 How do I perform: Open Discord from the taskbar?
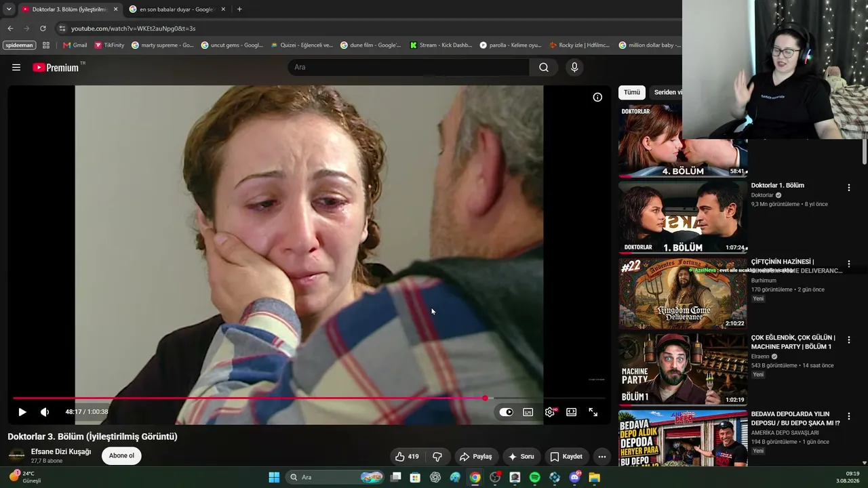pos(574,477)
